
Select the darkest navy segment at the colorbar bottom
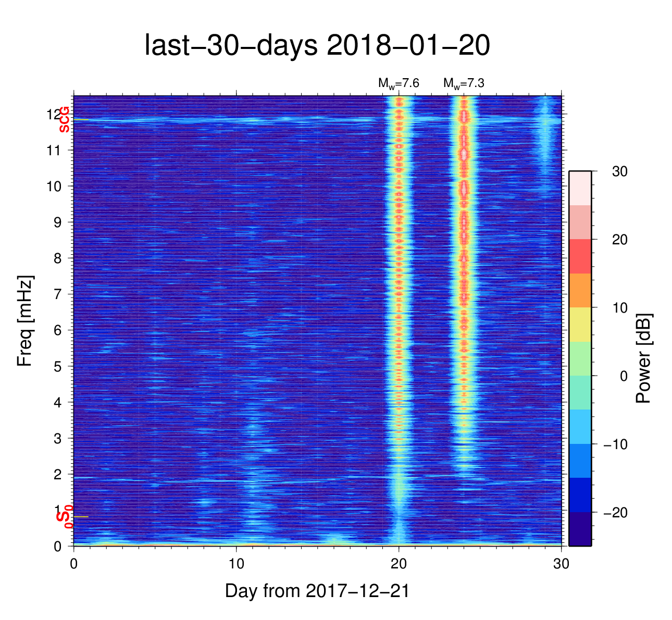coord(580,529)
